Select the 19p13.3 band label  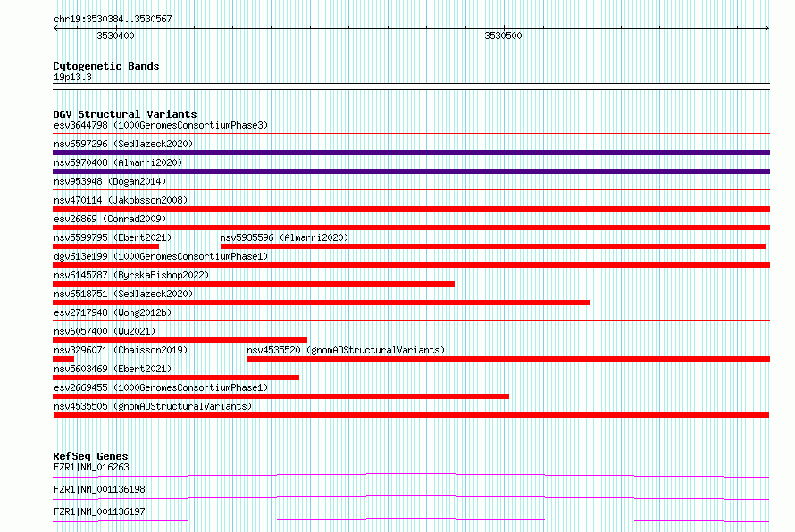(72, 77)
